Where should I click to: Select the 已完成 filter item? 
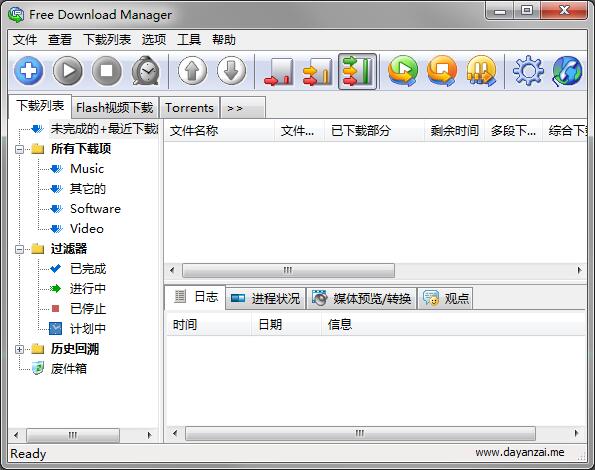tap(88, 269)
